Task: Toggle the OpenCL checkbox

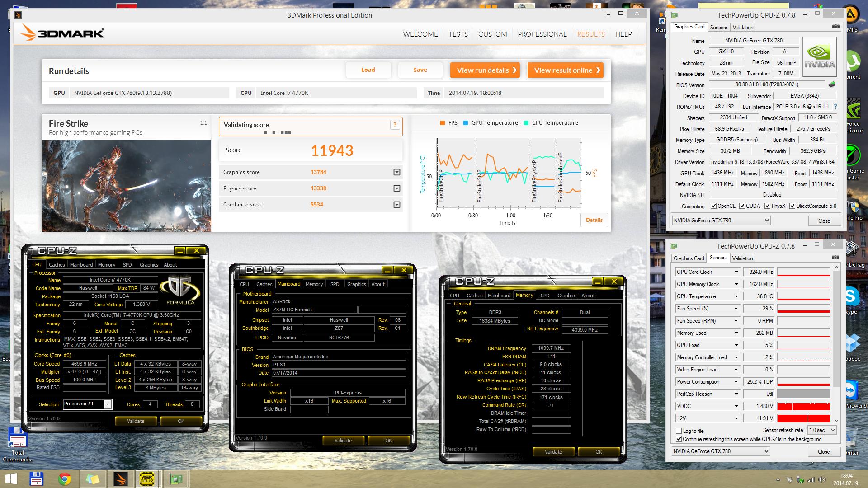Action: coord(713,206)
